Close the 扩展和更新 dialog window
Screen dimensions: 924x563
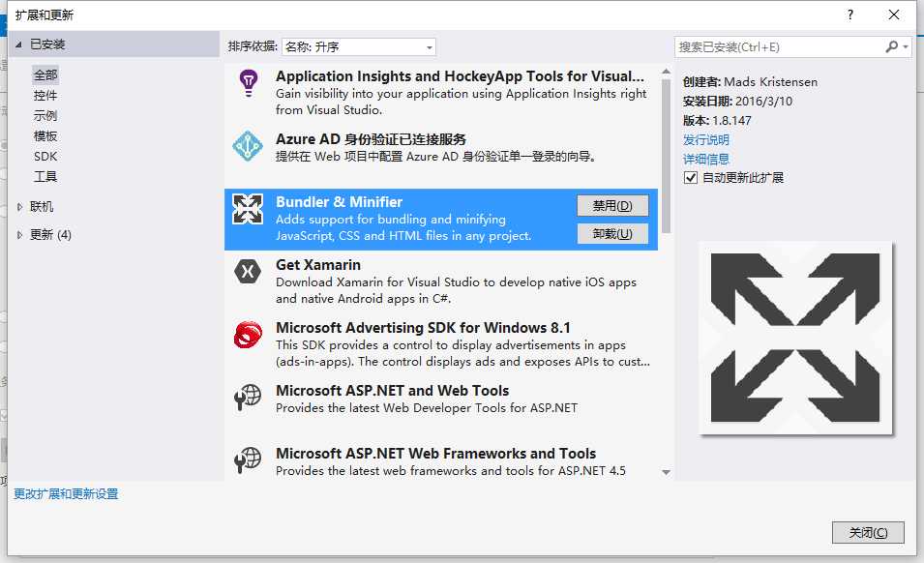pyautogui.click(x=894, y=15)
